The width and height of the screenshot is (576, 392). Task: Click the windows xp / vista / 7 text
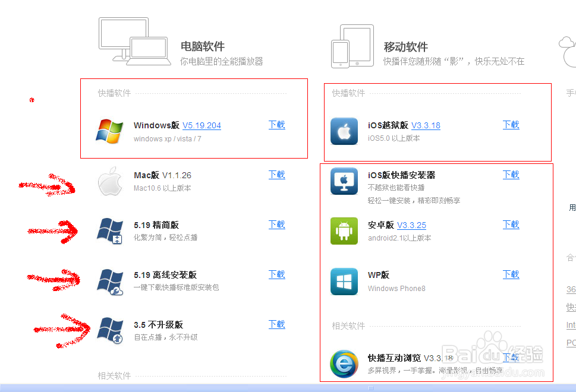click(168, 139)
